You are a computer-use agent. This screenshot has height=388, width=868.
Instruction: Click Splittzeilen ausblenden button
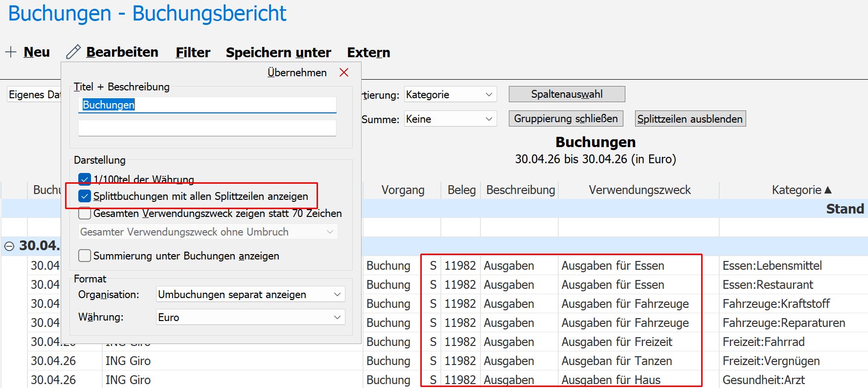[690, 119]
